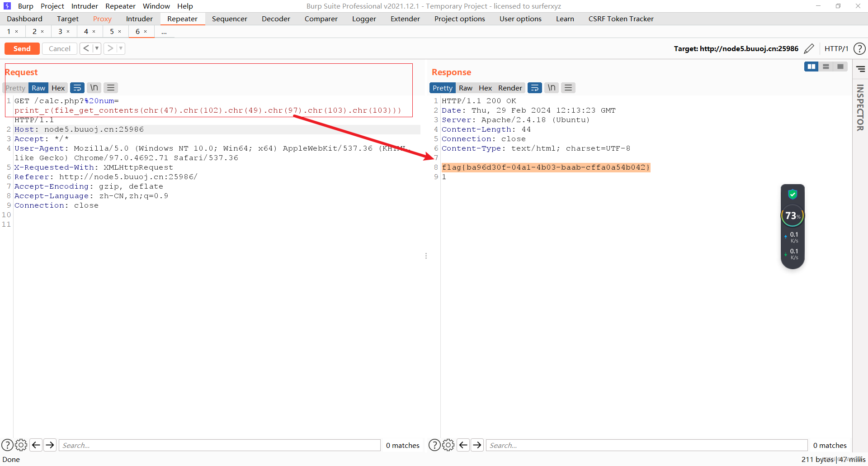The image size is (868, 466).
Task: Toggle request non-printable characters \n
Action: pos(94,88)
